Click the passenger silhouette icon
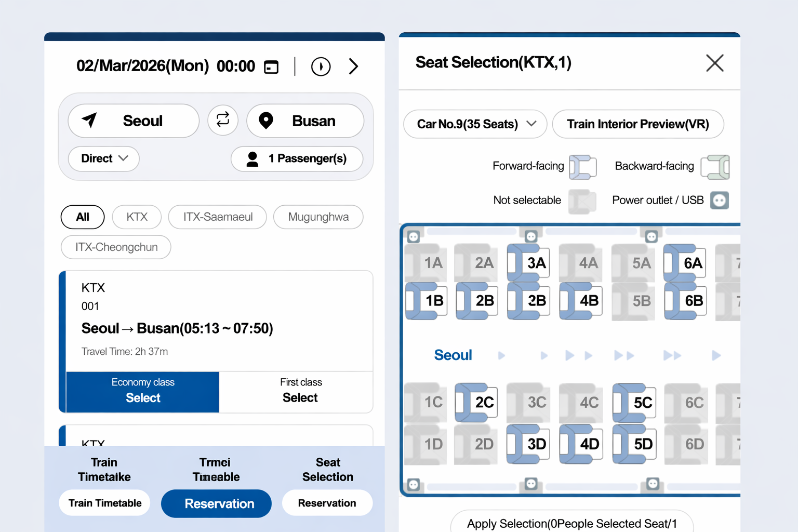This screenshot has width=798, height=532. (252, 159)
